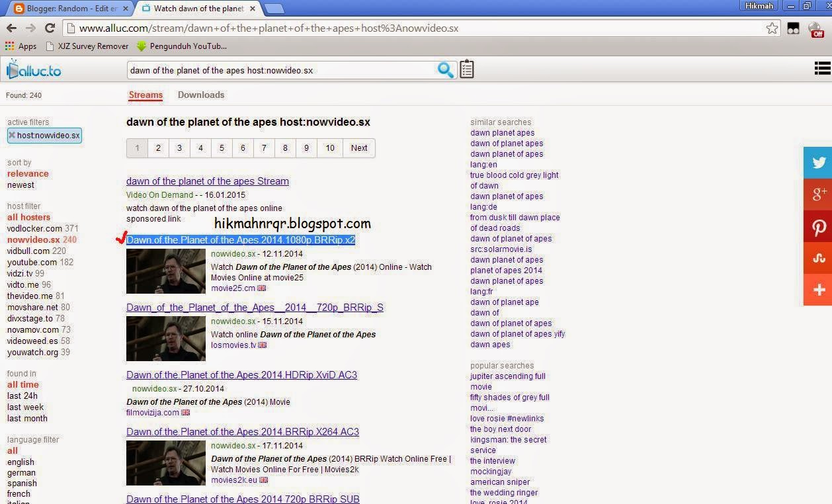Open filmovizija.com source link

[x=153, y=413]
